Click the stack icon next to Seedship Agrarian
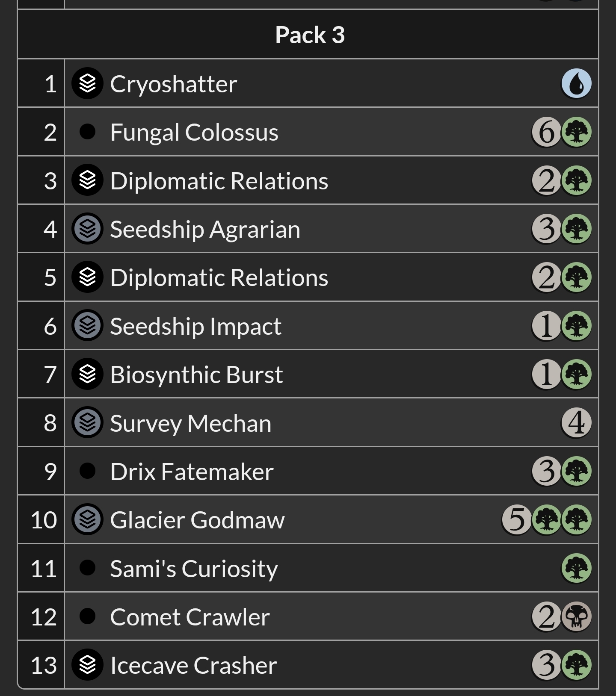 click(87, 229)
